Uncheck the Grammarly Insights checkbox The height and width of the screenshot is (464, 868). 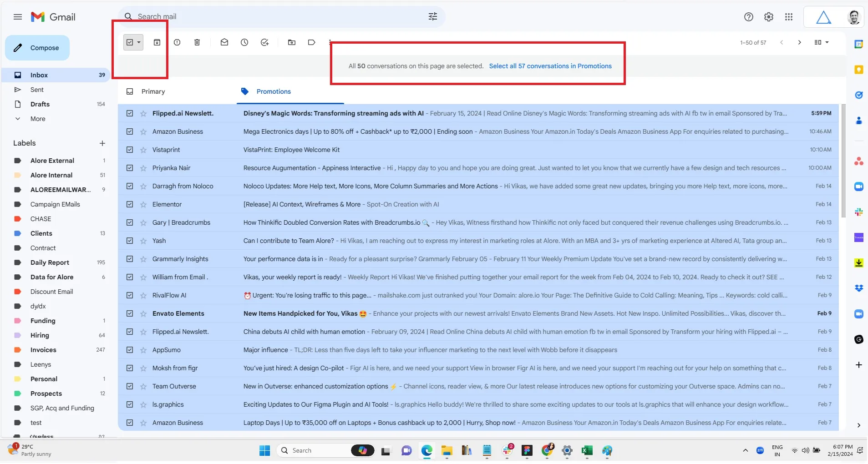[130, 259]
